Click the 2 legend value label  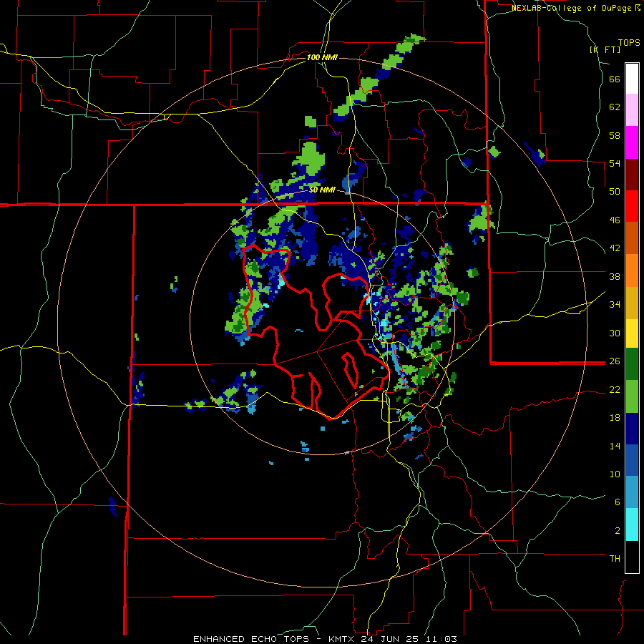coord(618,531)
